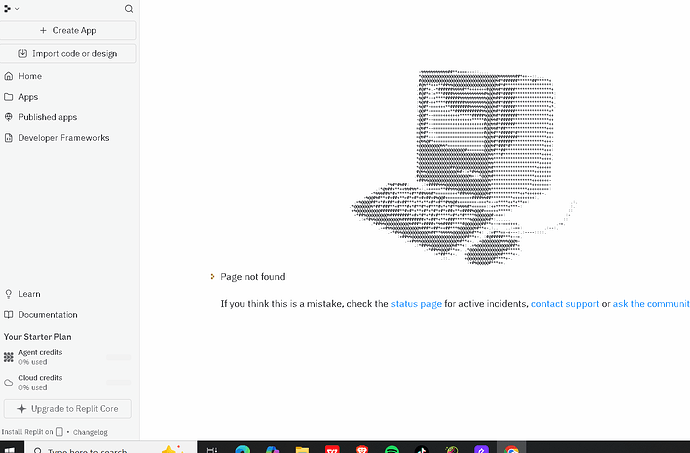
Task: Open Task View on the taskbar
Action: coord(212,449)
